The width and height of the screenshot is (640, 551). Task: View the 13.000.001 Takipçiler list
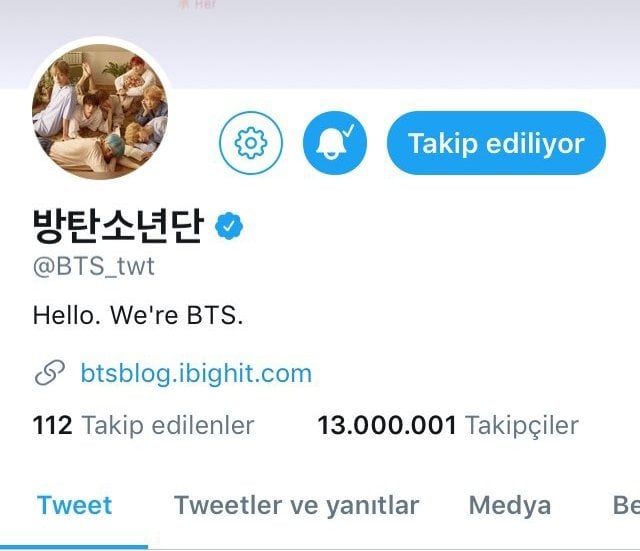tap(448, 425)
